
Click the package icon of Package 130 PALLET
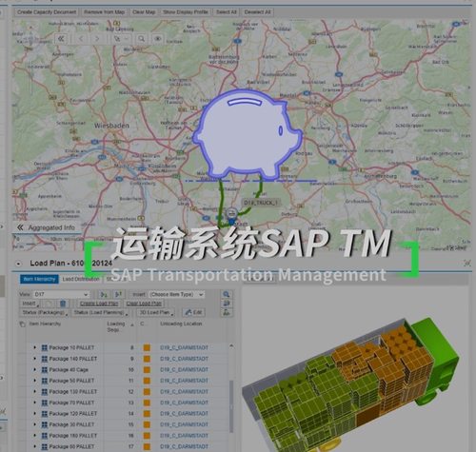pos(45,392)
